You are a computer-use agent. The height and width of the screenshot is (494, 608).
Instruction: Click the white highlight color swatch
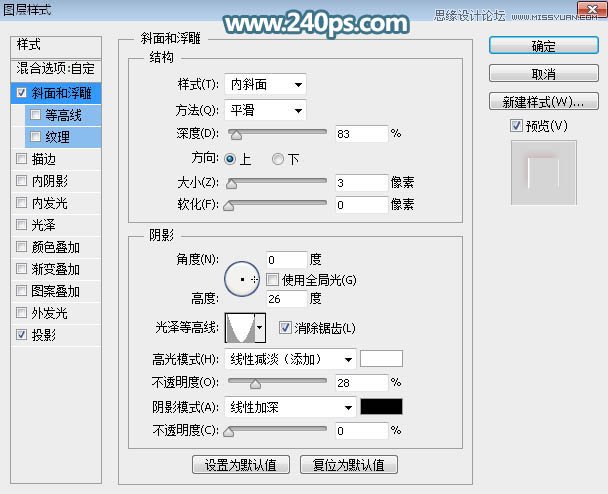tap(381, 359)
